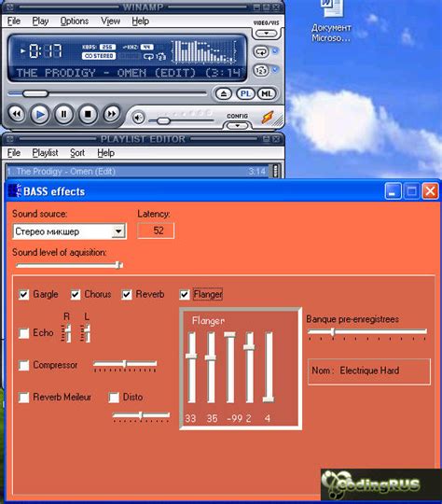This screenshot has height=504, width=442.
Task: Open Winamp View menu
Action: pyautogui.click(x=110, y=21)
